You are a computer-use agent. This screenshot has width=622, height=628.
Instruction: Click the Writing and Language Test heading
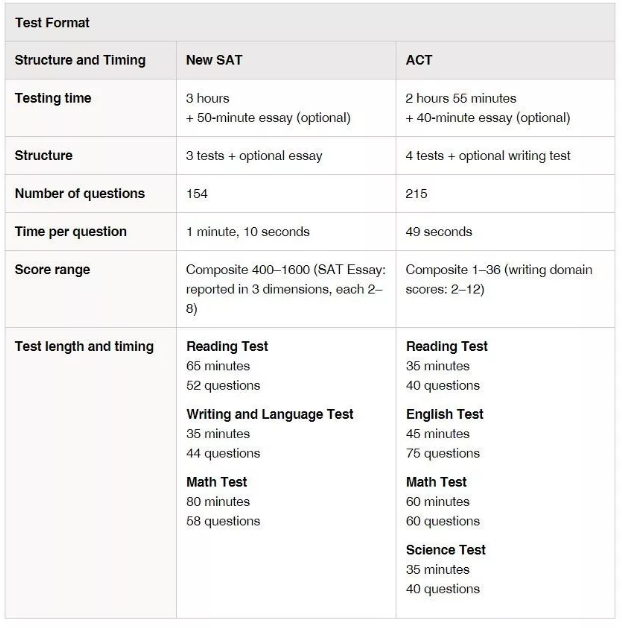(270, 414)
